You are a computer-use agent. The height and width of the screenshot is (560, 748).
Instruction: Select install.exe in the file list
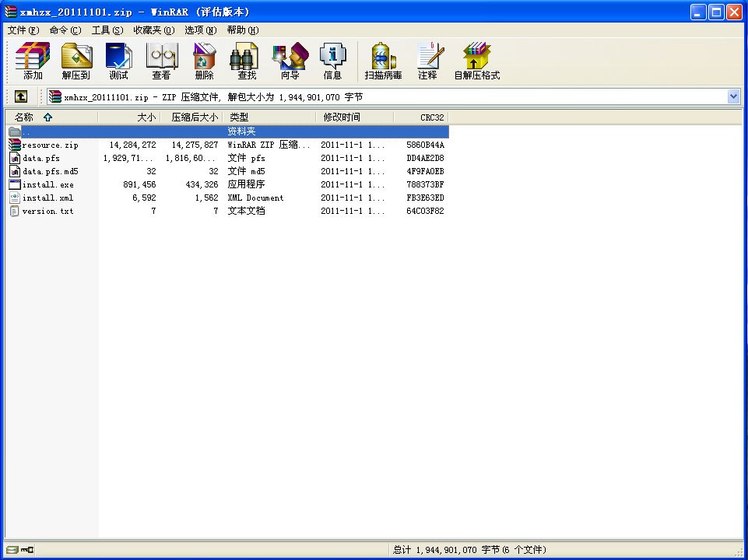(47, 185)
